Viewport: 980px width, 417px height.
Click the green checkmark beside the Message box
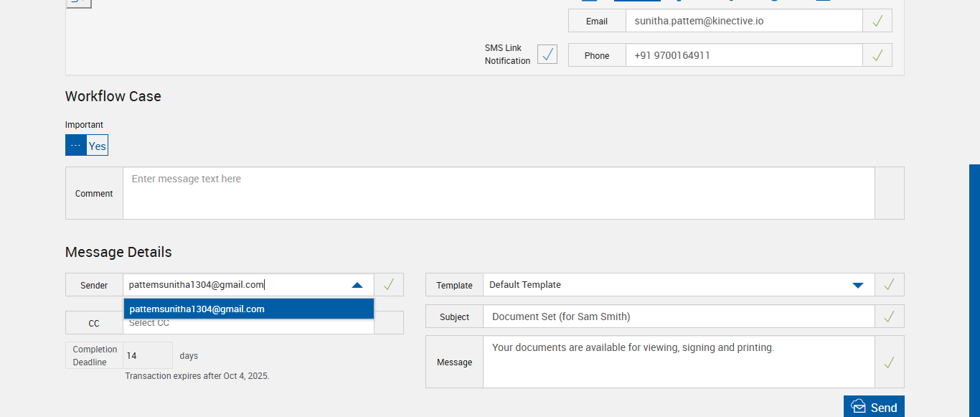[889, 362]
